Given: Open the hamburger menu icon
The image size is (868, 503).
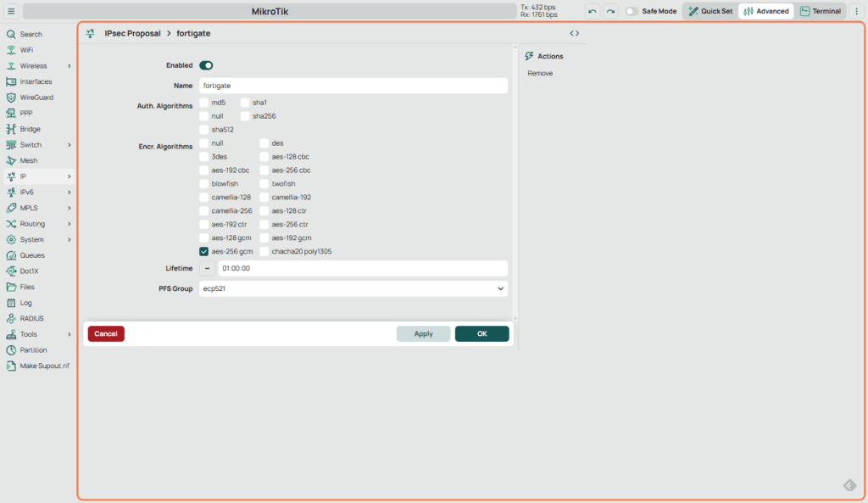Looking at the screenshot, I should point(11,11).
